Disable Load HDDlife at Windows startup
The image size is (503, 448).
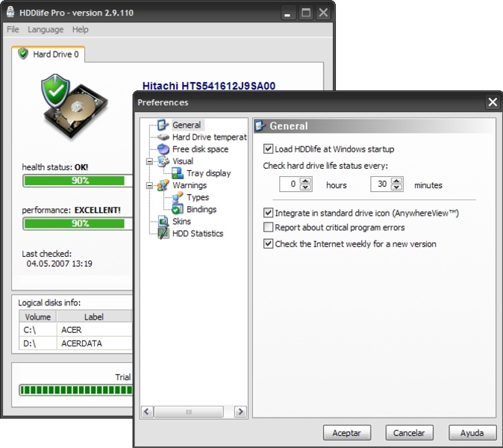coord(269,149)
